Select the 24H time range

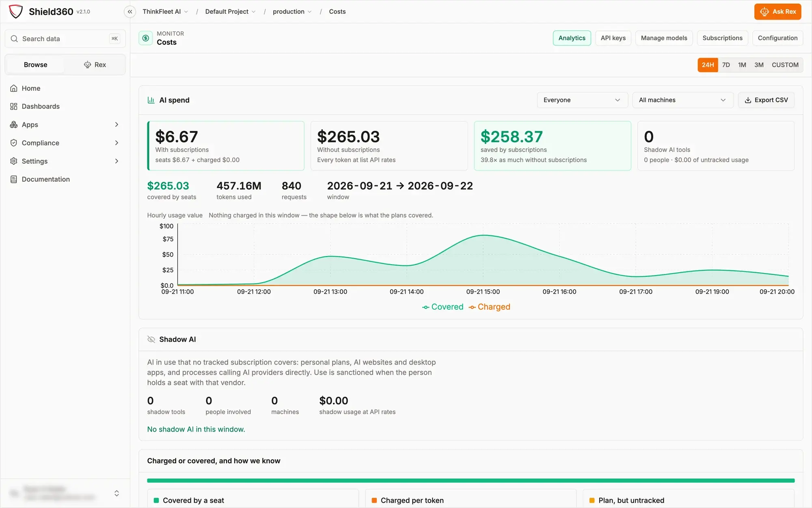point(708,65)
